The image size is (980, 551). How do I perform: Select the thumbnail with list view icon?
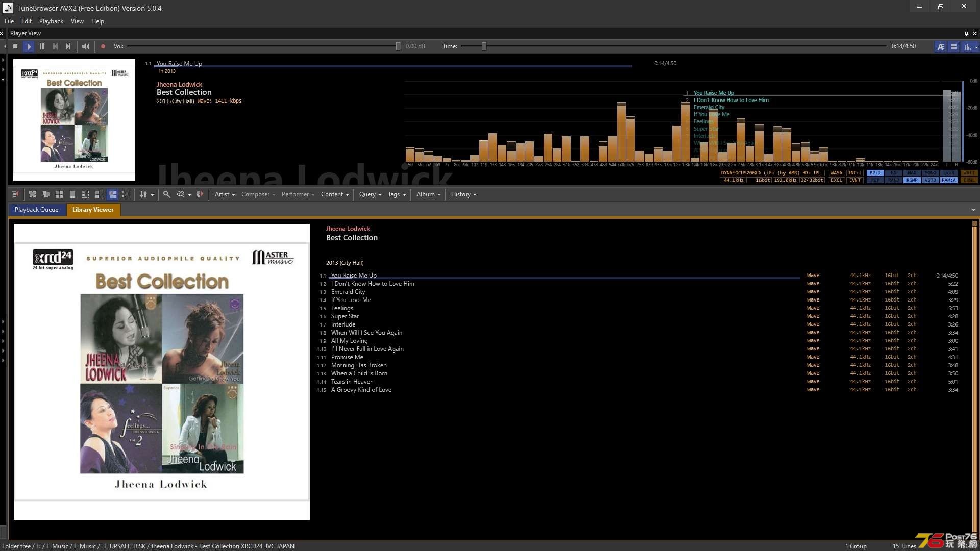click(99, 194)
